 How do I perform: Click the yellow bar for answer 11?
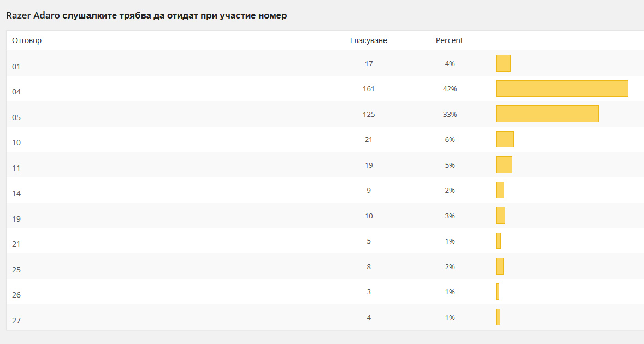click(x=504, y=164)
